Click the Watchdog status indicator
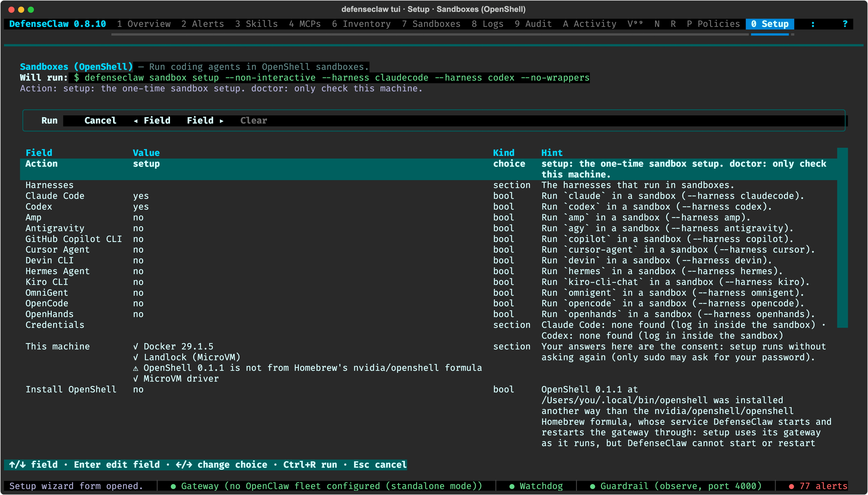Screen dimensions: 868x495 536,486
